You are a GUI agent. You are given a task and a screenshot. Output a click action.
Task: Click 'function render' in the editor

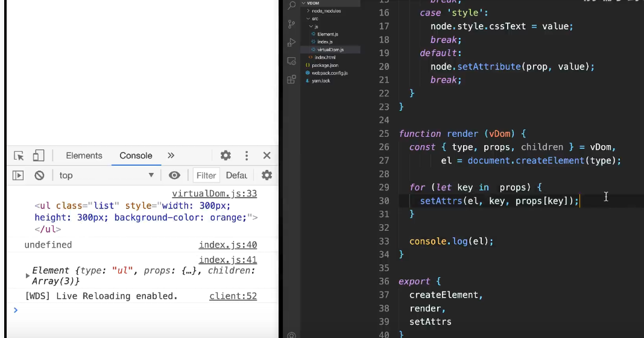point(438,134)
